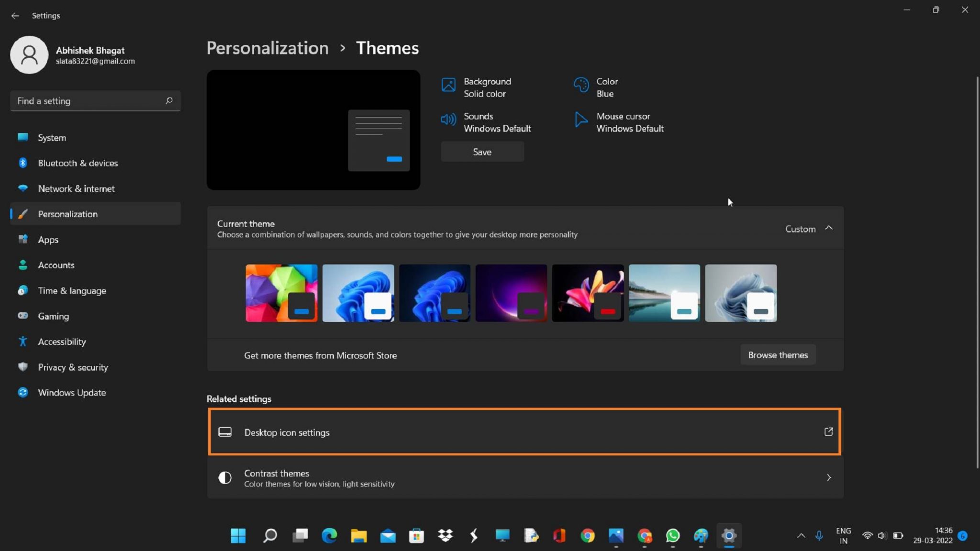Click the Personalization breadcrumb link
The height and width of the screenshot is (551, 980).
267,48
